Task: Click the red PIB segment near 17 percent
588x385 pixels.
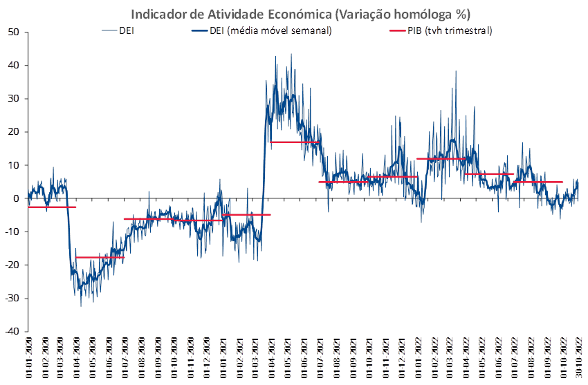Action: (x=295, y=142)
